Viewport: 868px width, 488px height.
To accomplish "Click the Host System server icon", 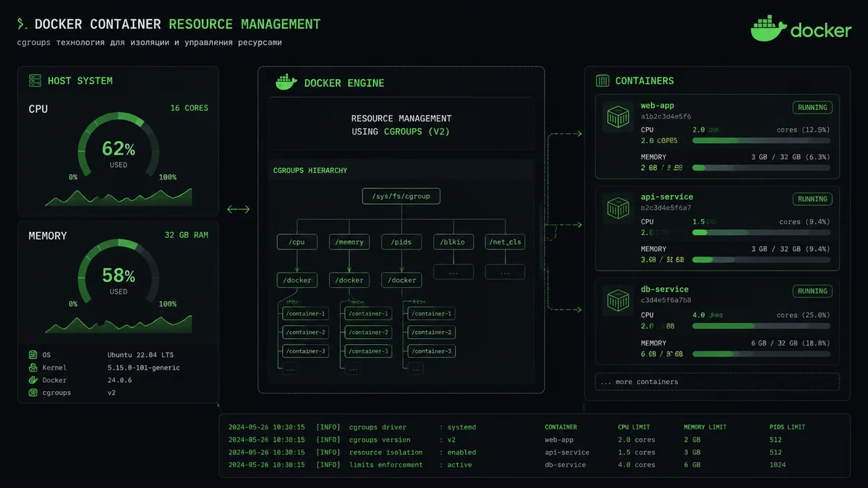I will pyautogui.click(x=33, y=80).
